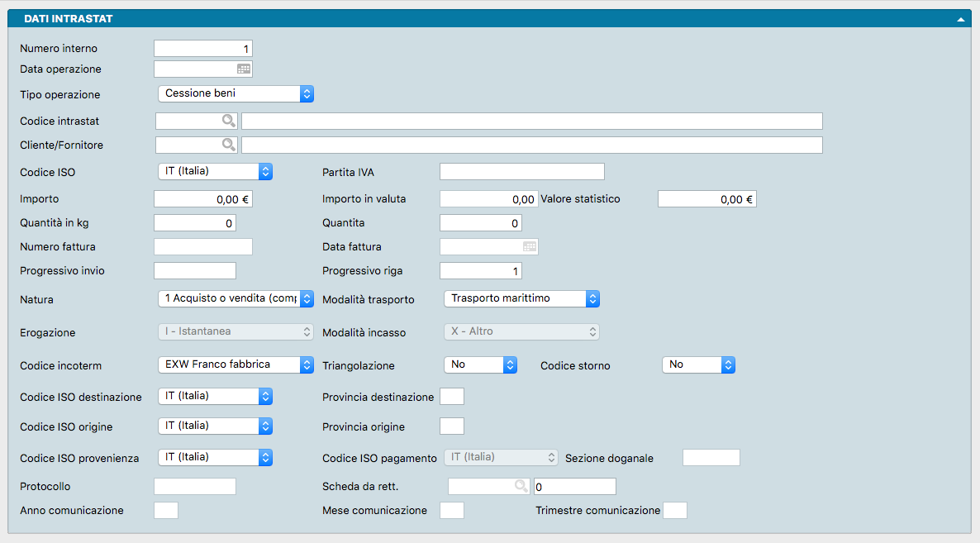Click the Anno comunicazione field
Viewport: 980px width, 543px height.
tap(165, 511)
